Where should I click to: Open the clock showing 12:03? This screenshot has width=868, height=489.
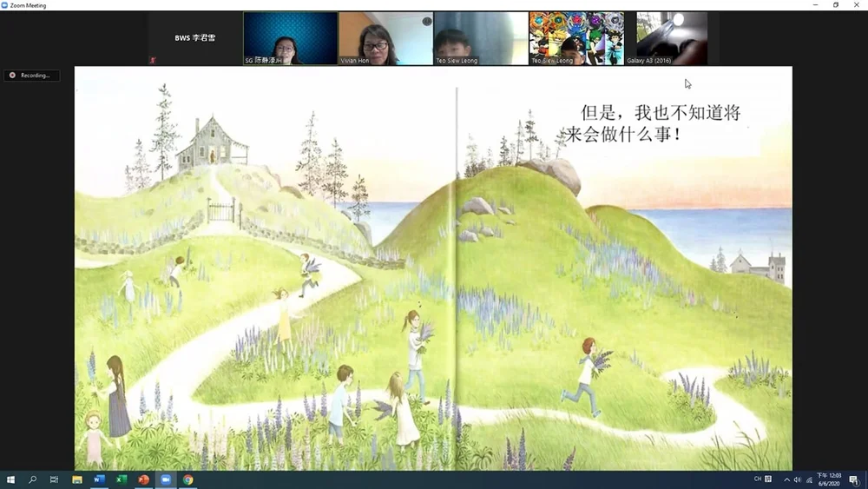[x=829, y=479]
